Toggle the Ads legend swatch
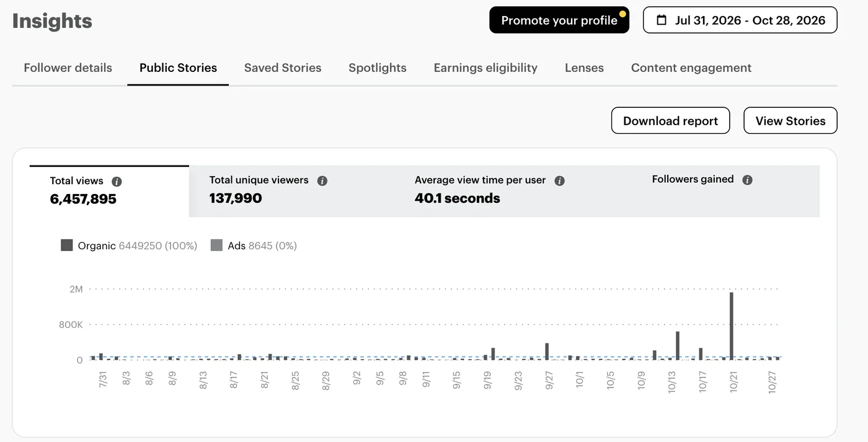Viewport: 868px width, 442px height. pyautogui.click(x=216, y=245)
